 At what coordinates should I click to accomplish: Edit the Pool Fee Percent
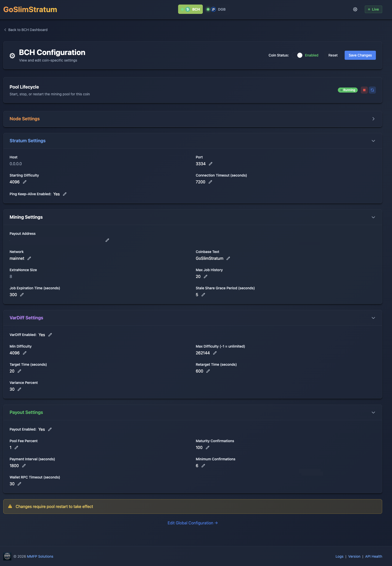(x=16, y=447)
